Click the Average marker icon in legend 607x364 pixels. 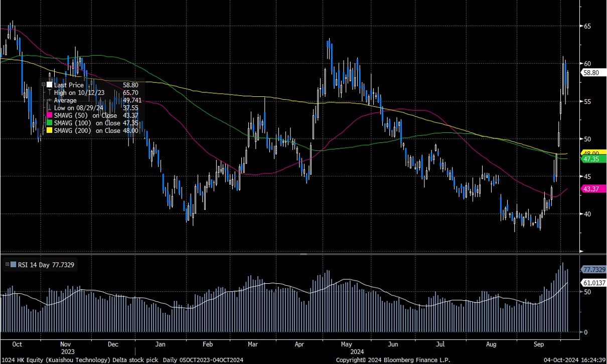click(49, 100)
